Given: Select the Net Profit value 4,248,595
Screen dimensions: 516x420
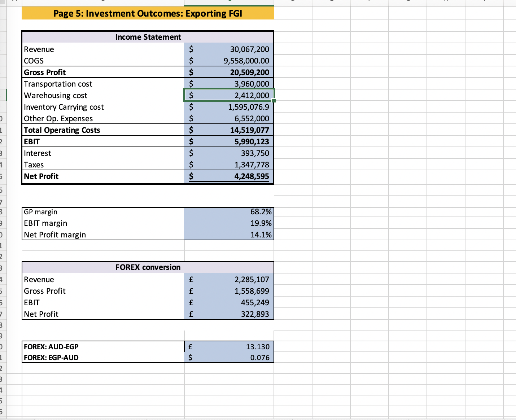Looking at the screenshot, I should pos(252,176).
